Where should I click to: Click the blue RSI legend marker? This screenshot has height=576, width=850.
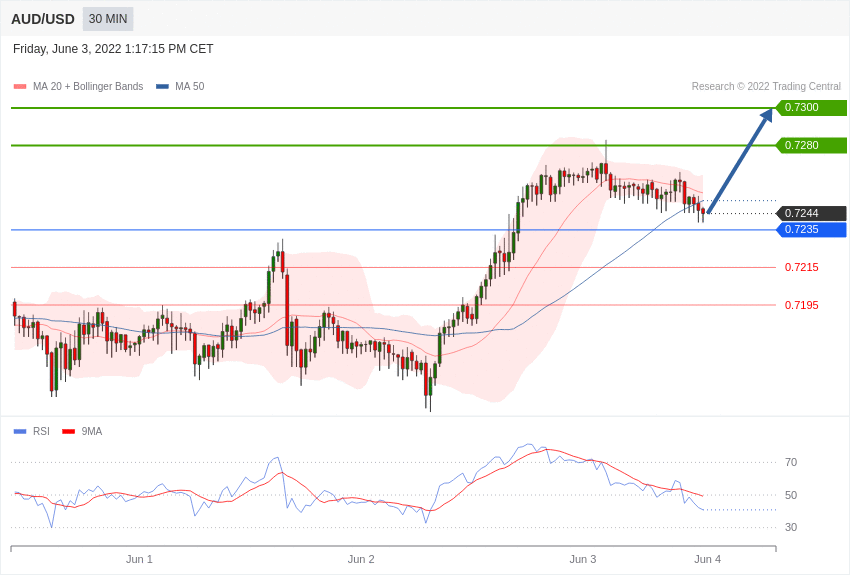coord(20,431)
